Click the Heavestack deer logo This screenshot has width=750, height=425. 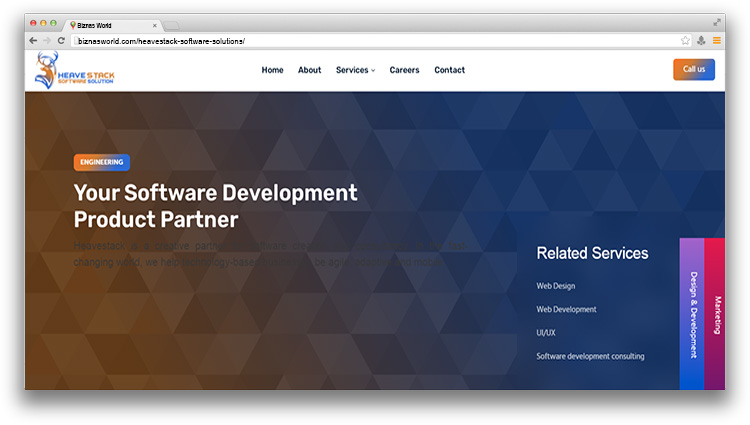coord(75,71)
